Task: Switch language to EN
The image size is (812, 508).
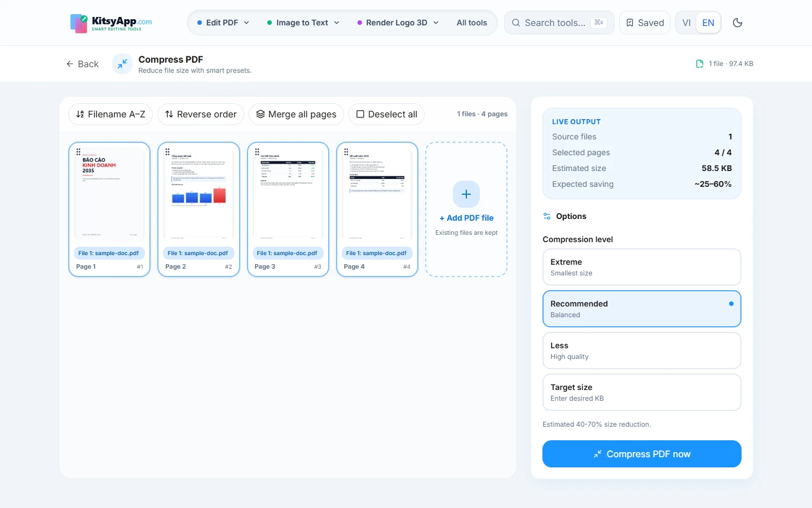Action: click(x=708, y=23)
